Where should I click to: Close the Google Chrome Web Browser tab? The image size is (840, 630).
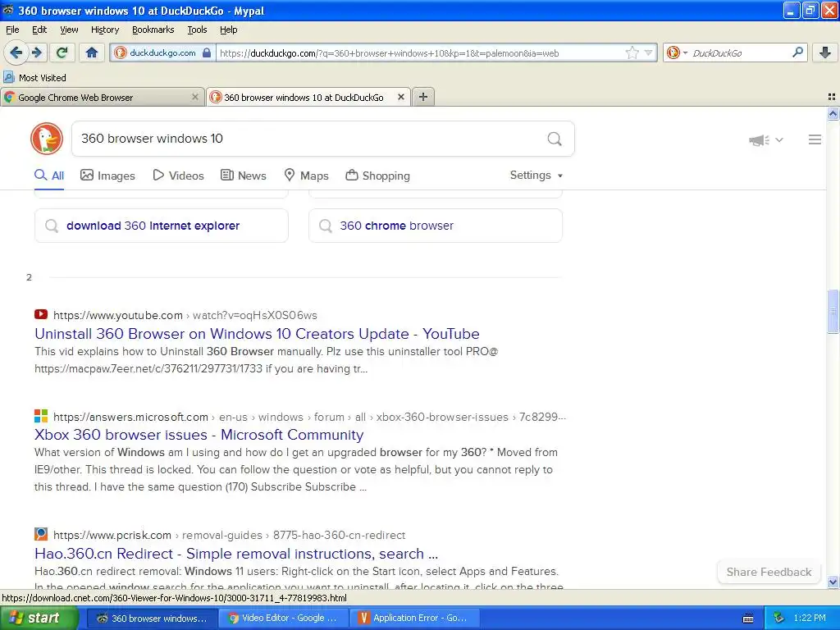pos(195,97)
